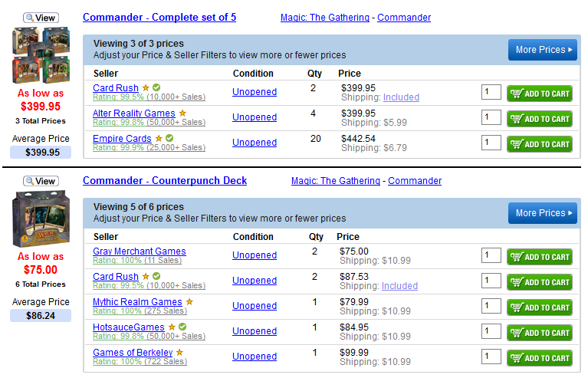This screenshot has height=378, width=588.
Task: Click the gold star beside Mythic Realm Games
Action: coord(190,301)
